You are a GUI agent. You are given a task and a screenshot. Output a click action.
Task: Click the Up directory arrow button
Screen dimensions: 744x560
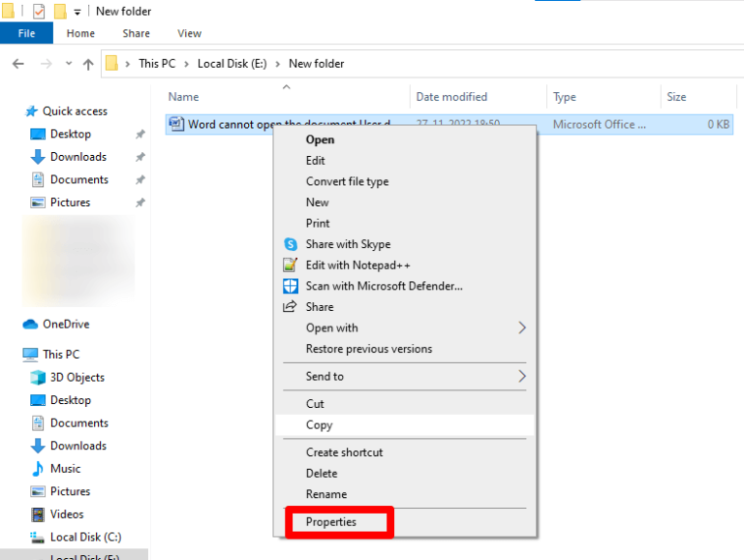(x=88, y=64)
